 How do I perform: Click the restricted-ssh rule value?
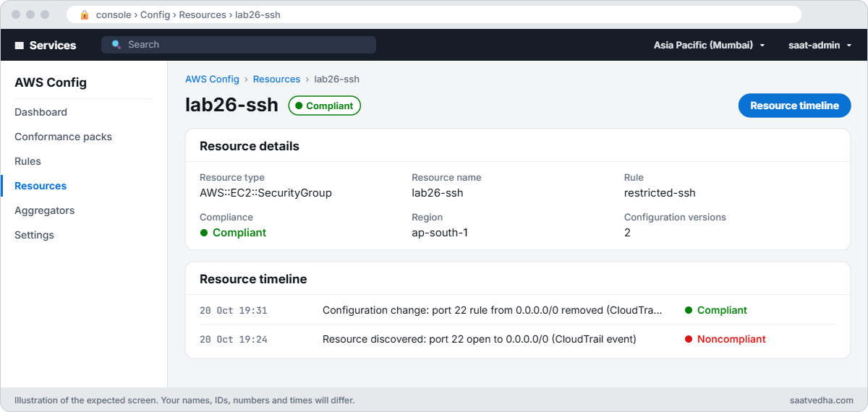tap(660, 193)
